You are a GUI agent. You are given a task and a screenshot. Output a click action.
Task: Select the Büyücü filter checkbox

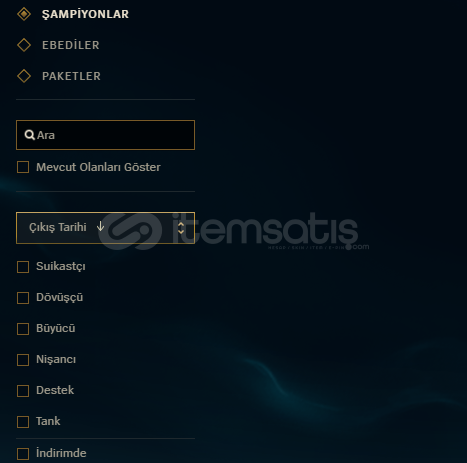point(23,329)
